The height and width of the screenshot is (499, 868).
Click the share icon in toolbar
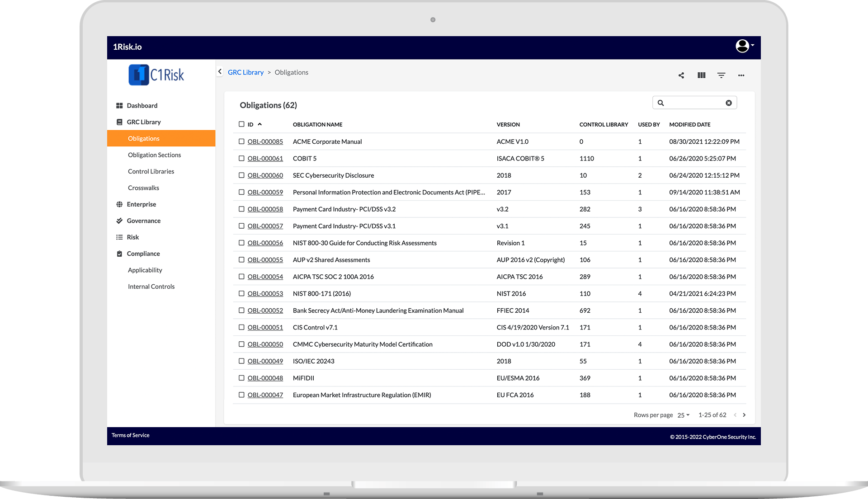click(x=681, y=75)
